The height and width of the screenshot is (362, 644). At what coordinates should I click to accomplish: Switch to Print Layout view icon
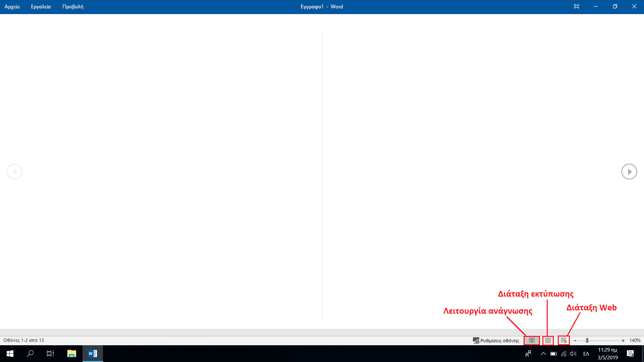548,341
